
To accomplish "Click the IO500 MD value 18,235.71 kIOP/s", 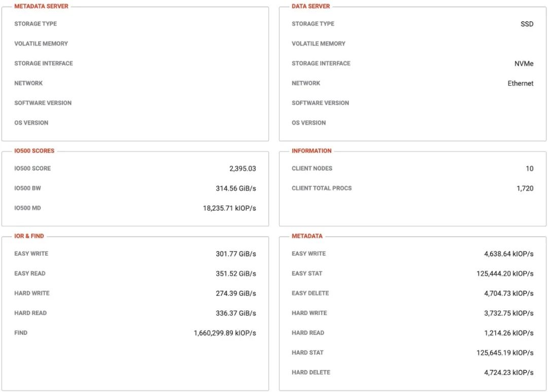I will [229, 208].
